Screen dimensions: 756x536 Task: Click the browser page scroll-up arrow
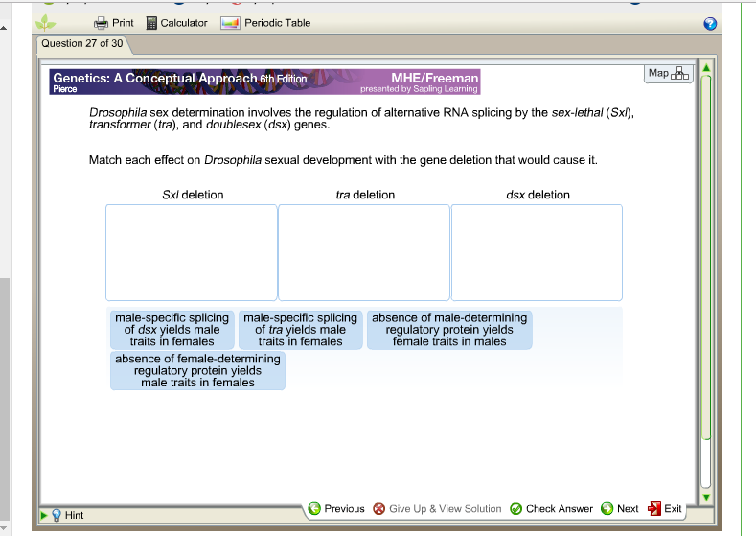tap(4, 28)
